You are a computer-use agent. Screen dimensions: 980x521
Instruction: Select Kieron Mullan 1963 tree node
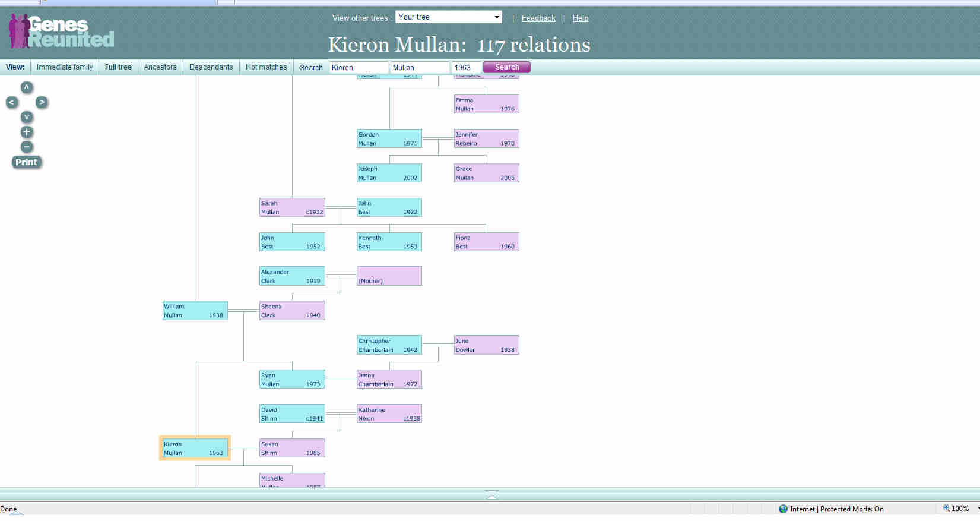[195, 449]
